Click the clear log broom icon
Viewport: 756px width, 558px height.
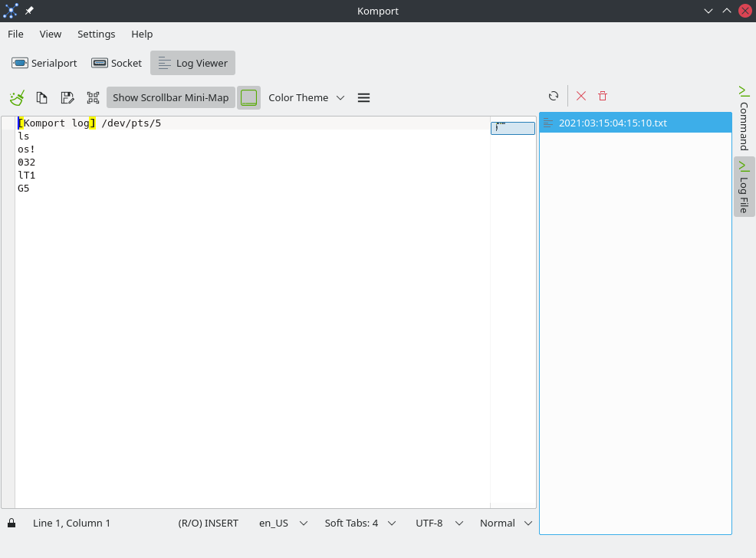pos(17,98)
